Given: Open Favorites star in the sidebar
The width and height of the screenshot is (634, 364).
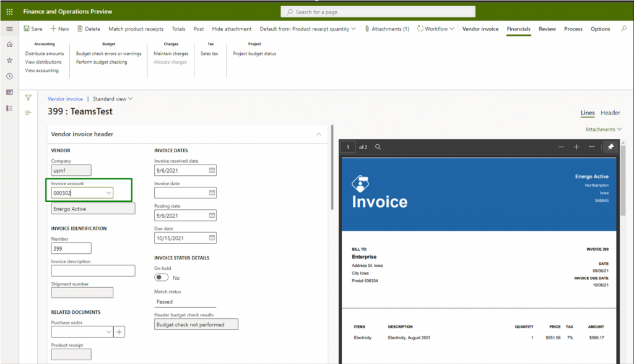Looking at the screenshot, I should pos(10,60).
